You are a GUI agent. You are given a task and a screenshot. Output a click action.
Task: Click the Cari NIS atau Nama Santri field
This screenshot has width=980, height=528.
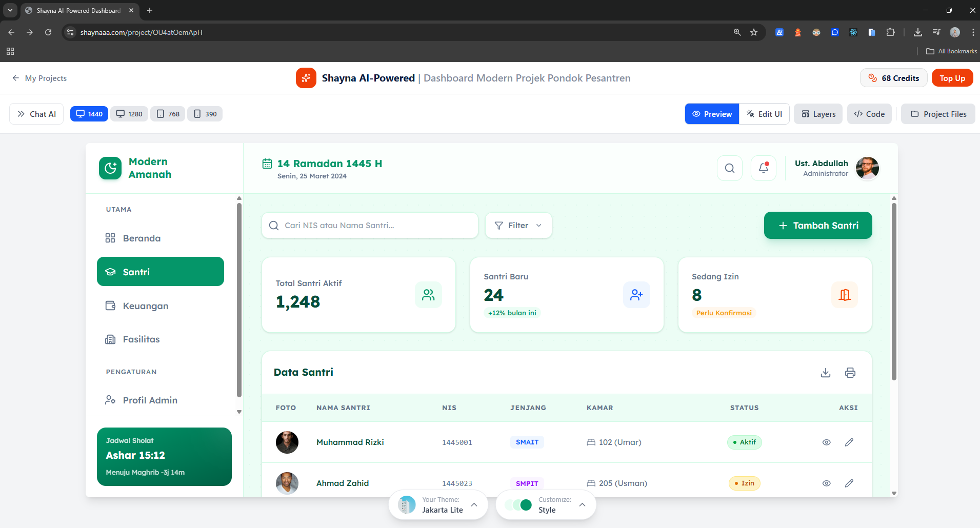pyautogui.click(x=370, y=226)
